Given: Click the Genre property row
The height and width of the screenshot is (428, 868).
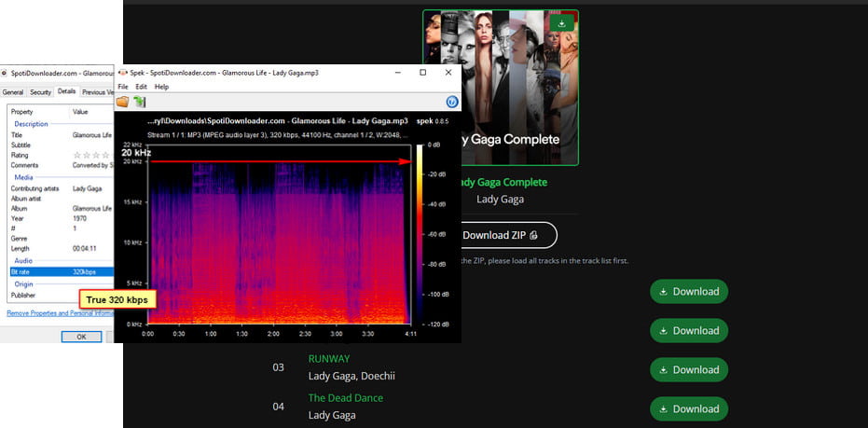Looking at the screenshot, I should click(x=62, y=238).
